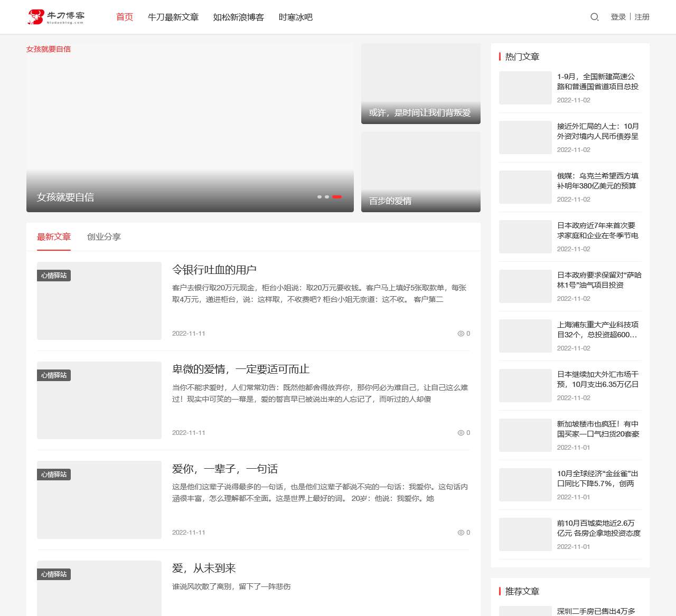This screenshot has width=676, height=616.
Task: Switch to the 最新文章 tab
Action: click(x=54, y=236)
